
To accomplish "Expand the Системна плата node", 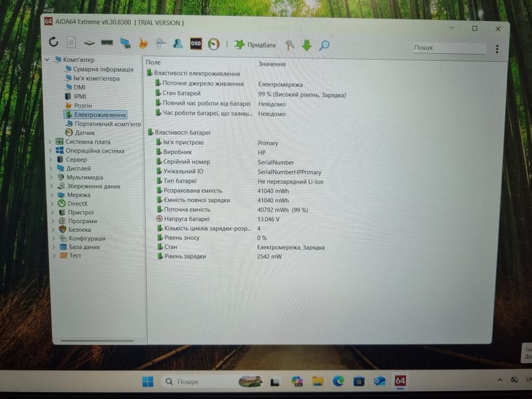I will point(50,141).
